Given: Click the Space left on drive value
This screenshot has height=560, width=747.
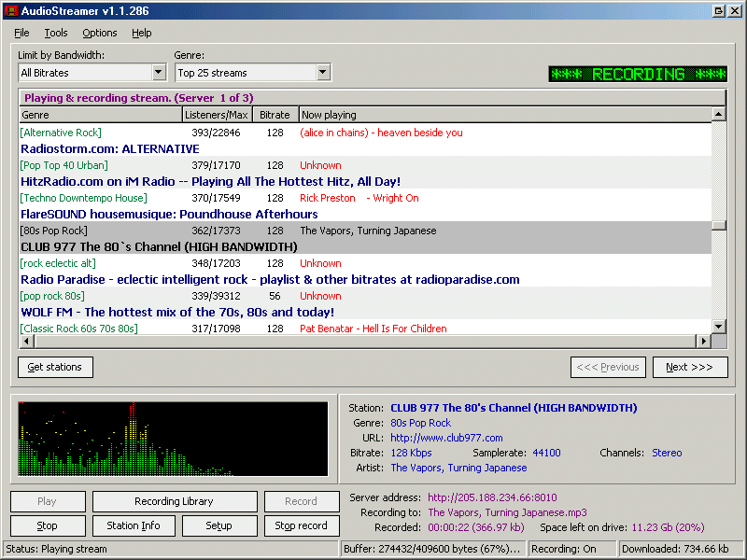Looking at the screenshot, I should [668, 527].
